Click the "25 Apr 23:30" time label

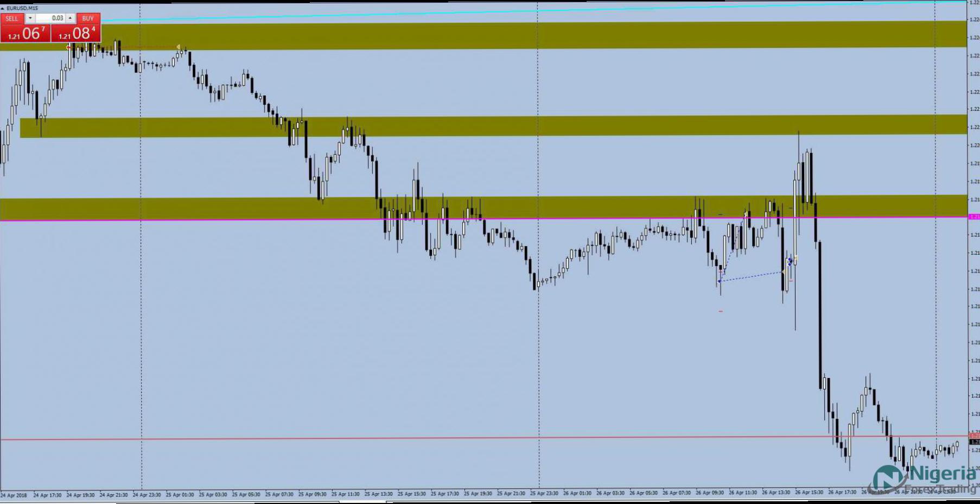coord(544,494)
